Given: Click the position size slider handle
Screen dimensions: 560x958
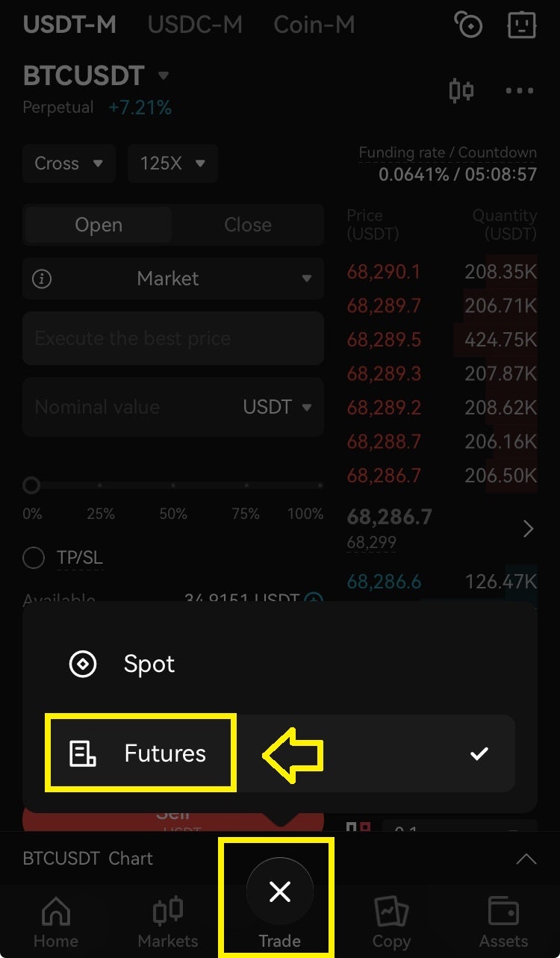Looking at the screenshot, I should tap(31, 486).
